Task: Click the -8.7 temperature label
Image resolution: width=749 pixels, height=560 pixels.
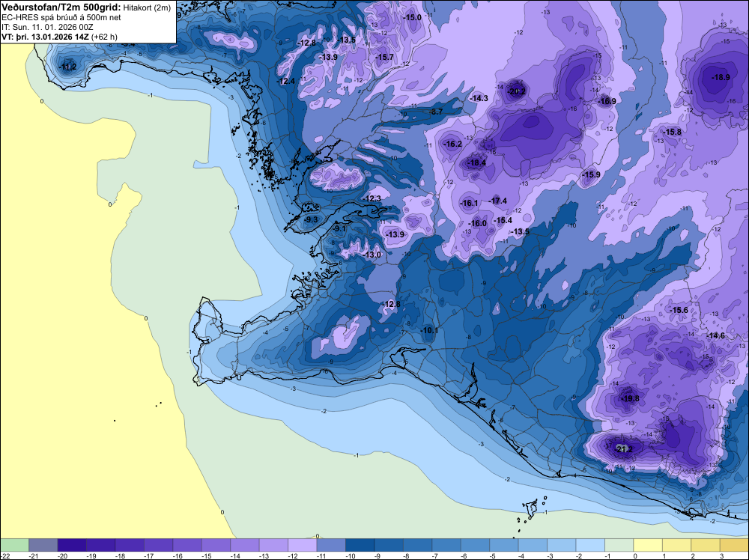Action: (x=437, y=112)
